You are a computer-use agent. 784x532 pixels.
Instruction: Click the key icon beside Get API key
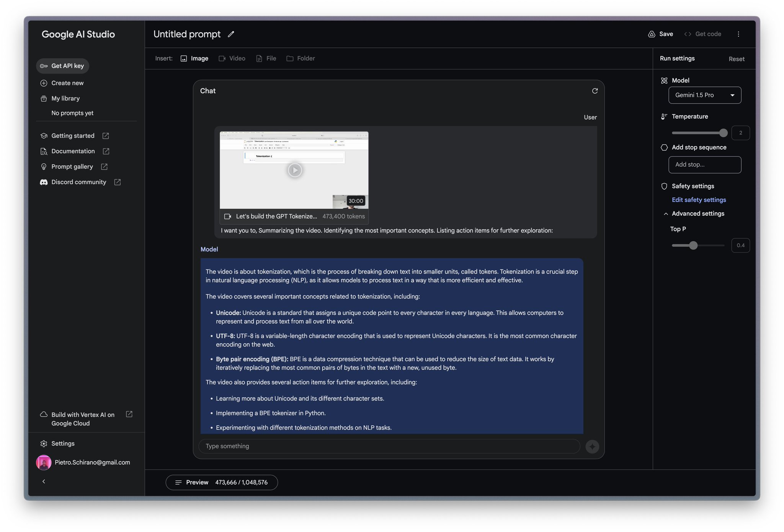click(44, 66)
